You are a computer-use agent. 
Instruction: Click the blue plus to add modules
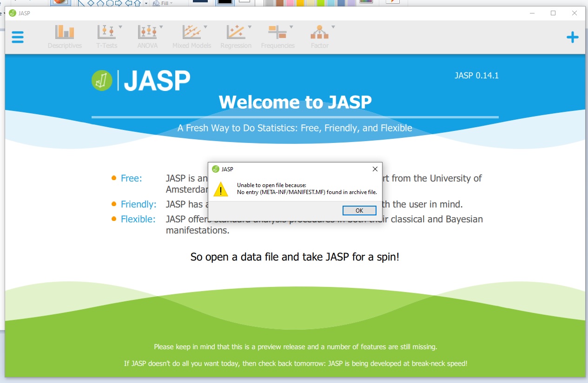point(572,37)
